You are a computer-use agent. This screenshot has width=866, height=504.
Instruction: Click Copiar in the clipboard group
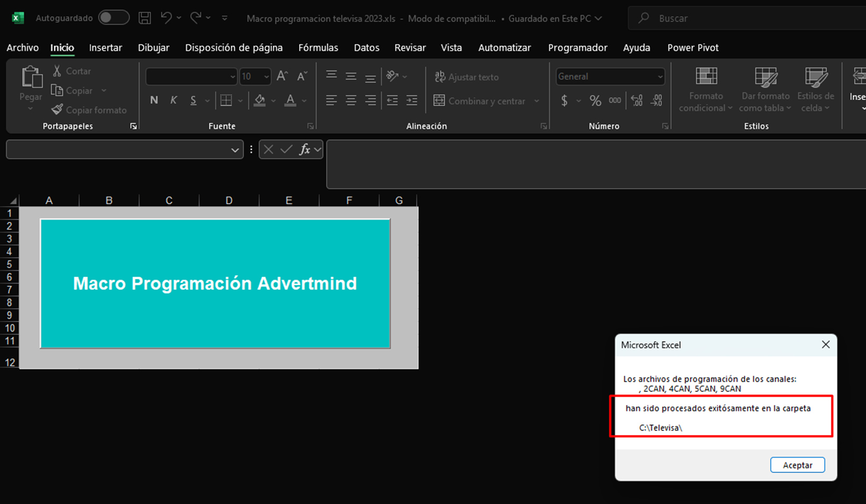pyautogui.click(x=73, y=91)
